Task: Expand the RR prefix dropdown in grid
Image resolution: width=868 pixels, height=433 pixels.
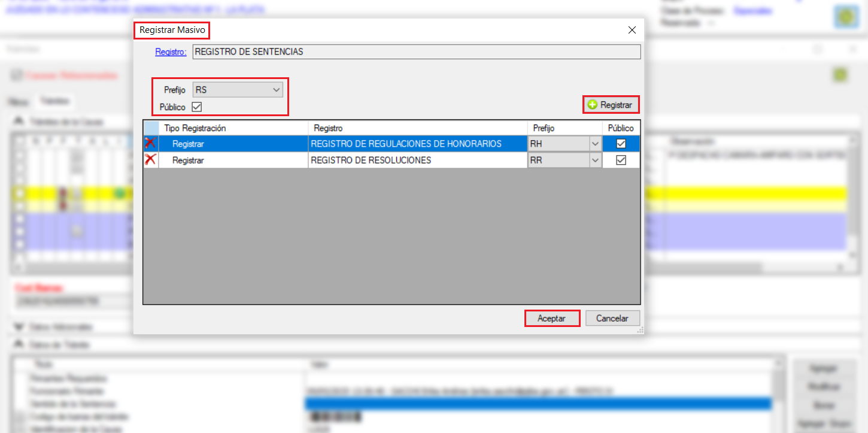Action: (x=594, y=160)
